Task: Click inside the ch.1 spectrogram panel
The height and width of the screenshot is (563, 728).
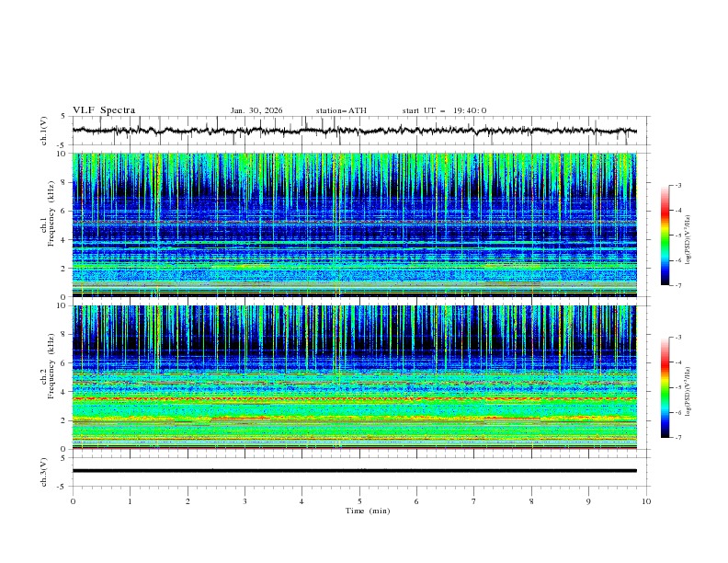Action: tap(354, 224)
